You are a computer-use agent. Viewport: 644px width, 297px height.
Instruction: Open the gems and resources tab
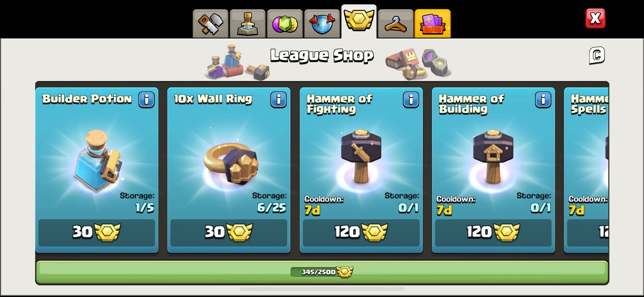(285, 24)
